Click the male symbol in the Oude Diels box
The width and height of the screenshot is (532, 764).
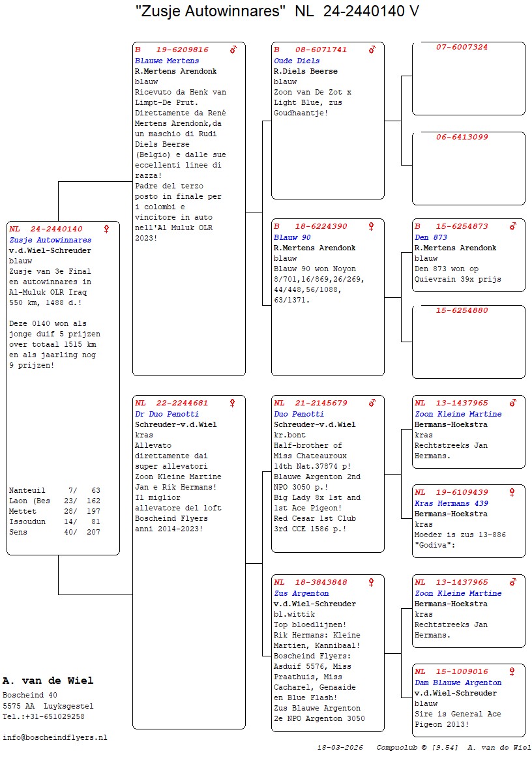(372, 50)
